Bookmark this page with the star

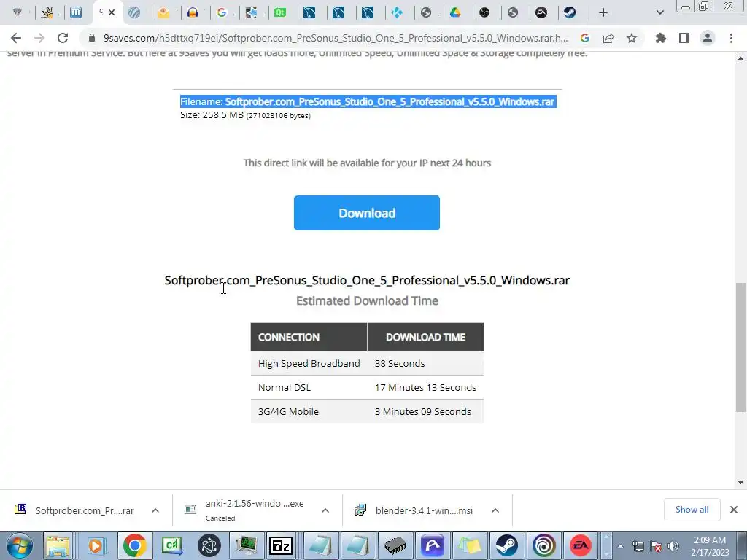point(631,38)
